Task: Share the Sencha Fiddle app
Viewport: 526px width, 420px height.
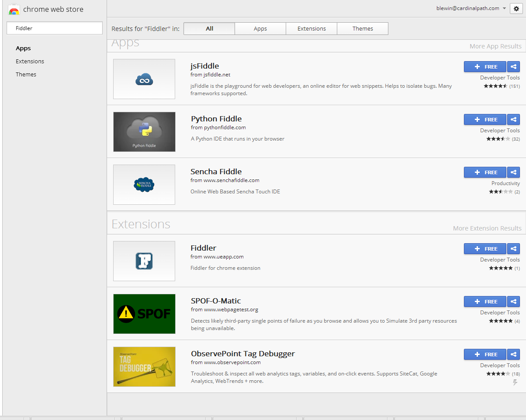Action: pos(513,172)
